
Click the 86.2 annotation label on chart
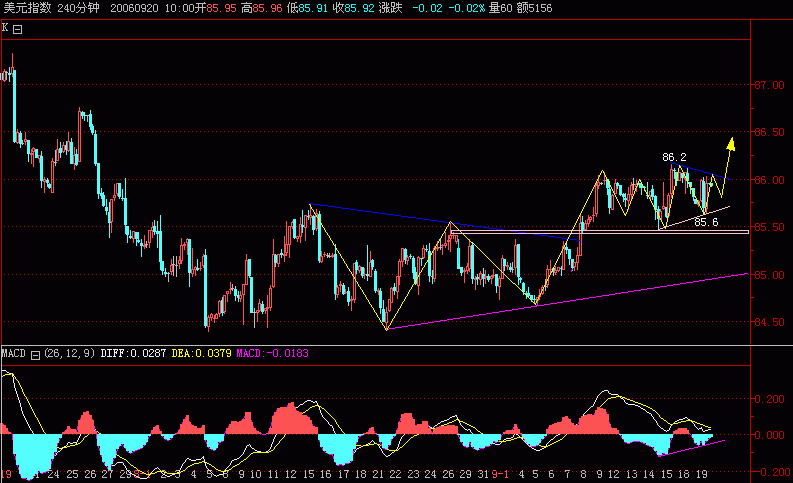pyautogui.click(x=674, y=157)
